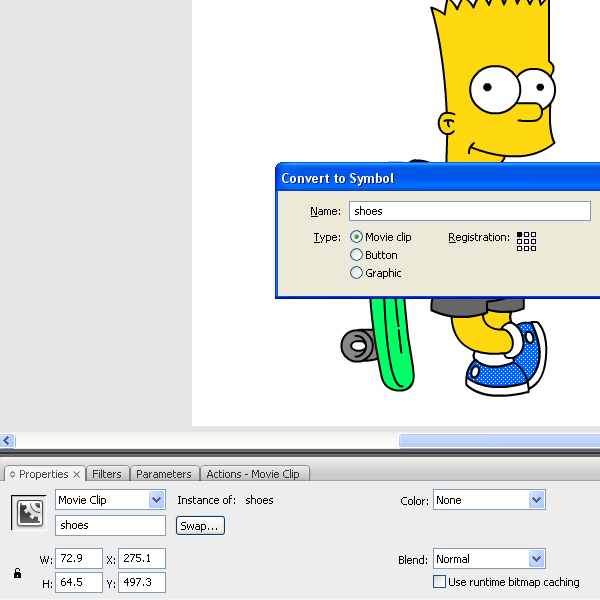Click the stage horizontal scrollbar thumb
This screenshot has height=600, width=600.
pos(499,440)
